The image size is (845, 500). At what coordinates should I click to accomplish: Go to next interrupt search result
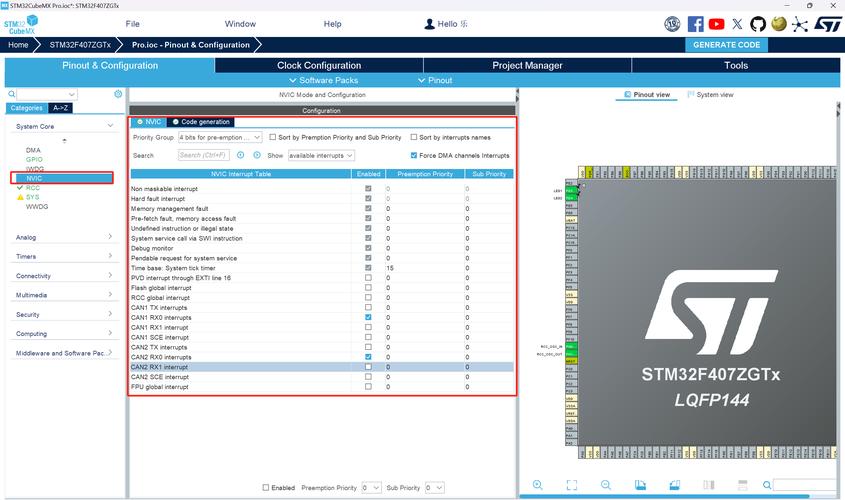coord(257,155)
